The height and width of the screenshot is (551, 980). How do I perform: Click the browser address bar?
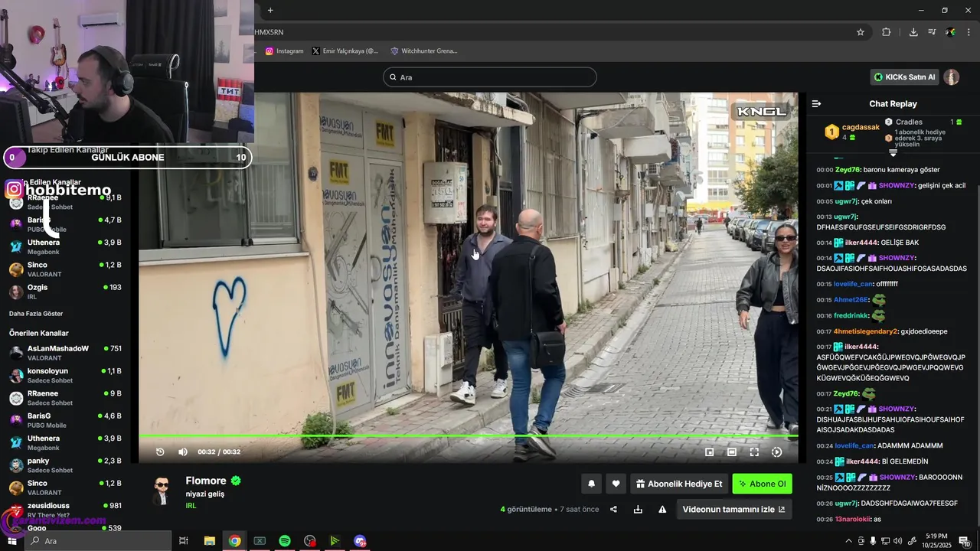pyautogui.click(x=551, y=32)
